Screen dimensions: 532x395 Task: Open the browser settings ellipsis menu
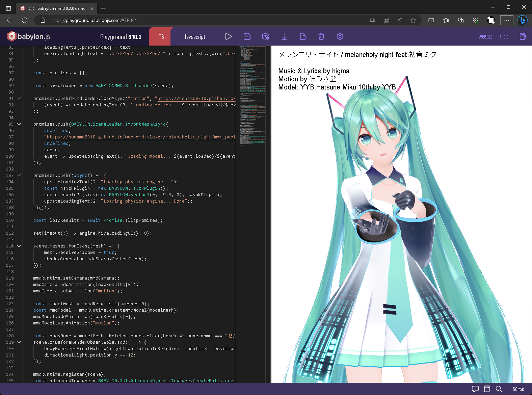click(507, 20)
